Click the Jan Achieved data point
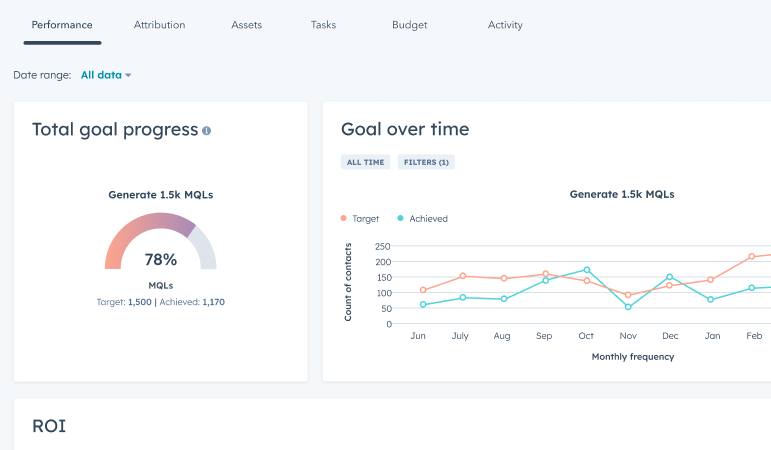This screenshot has width=771, height=450. pos(711,300)
